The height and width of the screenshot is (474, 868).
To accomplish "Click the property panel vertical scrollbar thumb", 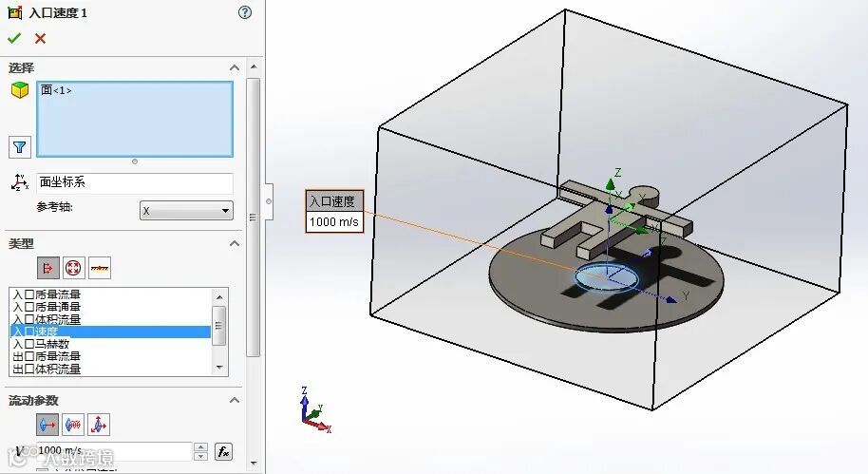I will [253, 218].
